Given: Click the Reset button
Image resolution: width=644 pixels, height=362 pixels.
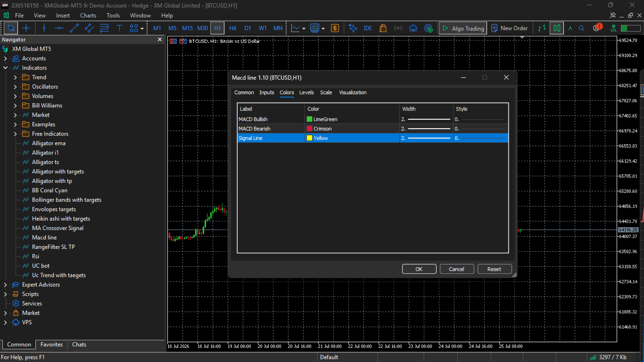Looking at the screenshot, I should [x=495, y=269].
